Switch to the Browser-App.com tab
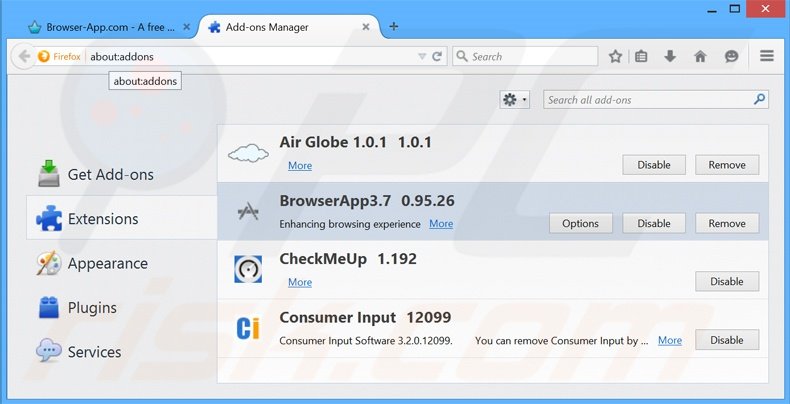Image resolution: width=790 pixels, height=404 pixels. click(x=109, y=27)
